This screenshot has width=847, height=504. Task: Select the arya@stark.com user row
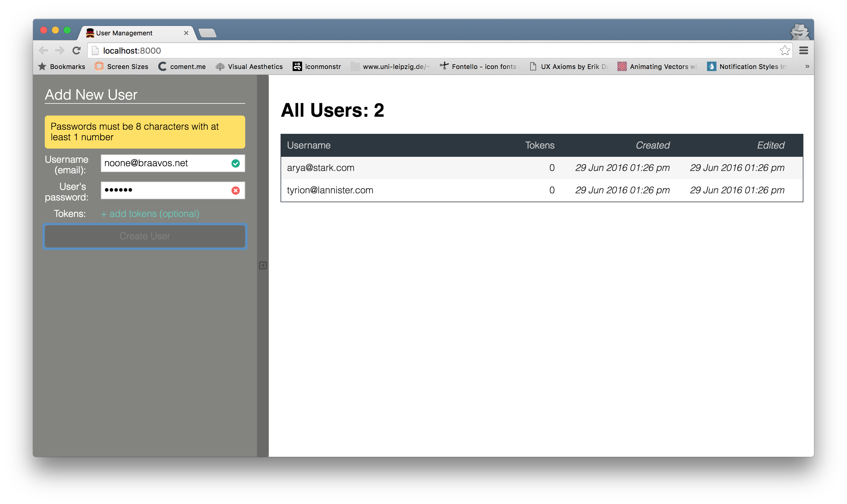pyautogui.click(x=542, y=168)
